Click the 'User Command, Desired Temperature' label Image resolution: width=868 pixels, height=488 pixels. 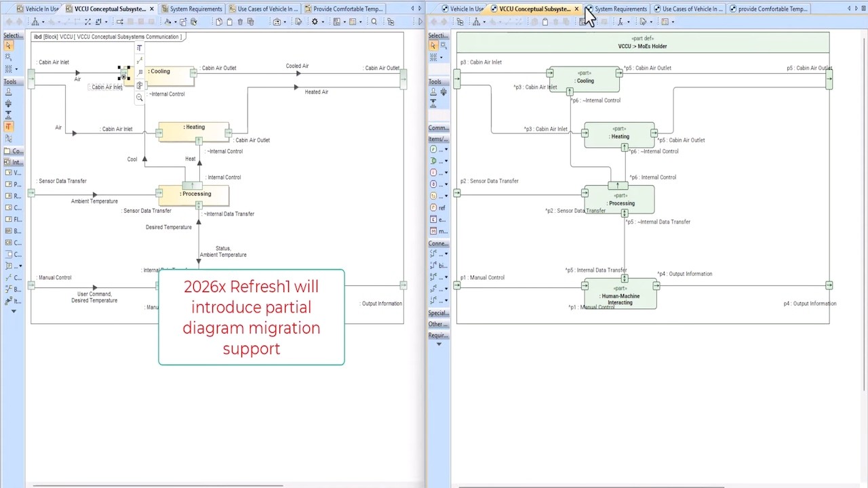94,298
